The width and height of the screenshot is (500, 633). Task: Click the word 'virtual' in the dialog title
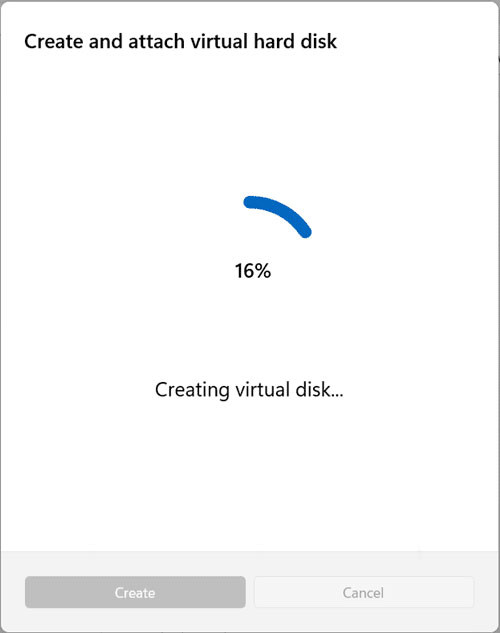(219, 41)
